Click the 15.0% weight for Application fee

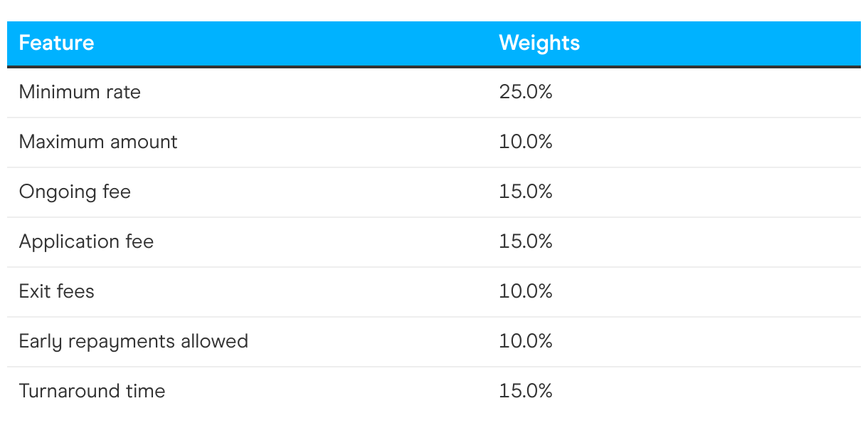(x=526, y=241)
